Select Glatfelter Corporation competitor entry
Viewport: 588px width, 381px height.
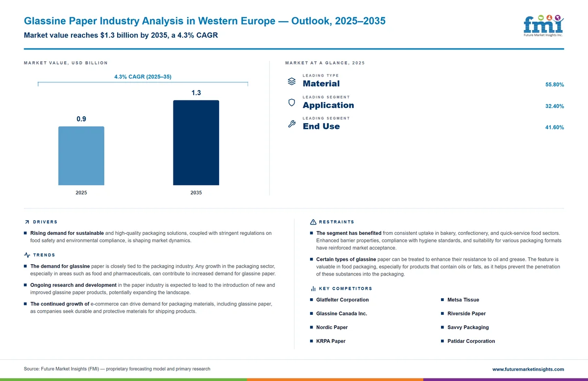343,300
